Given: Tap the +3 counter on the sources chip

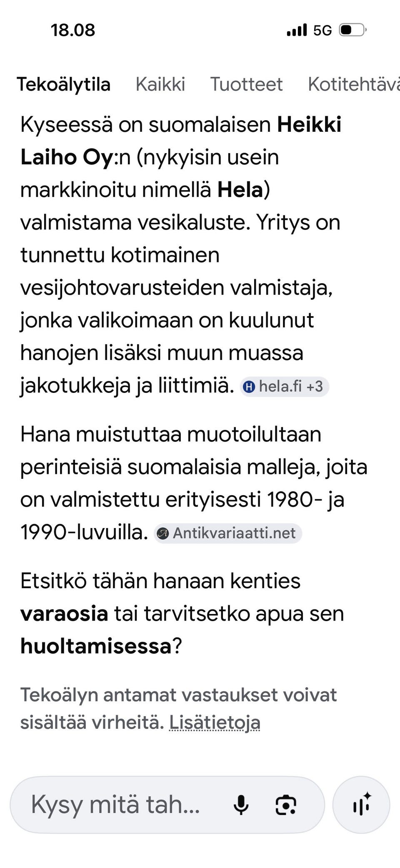Looking at the screenshot, I should coord(315,387).
